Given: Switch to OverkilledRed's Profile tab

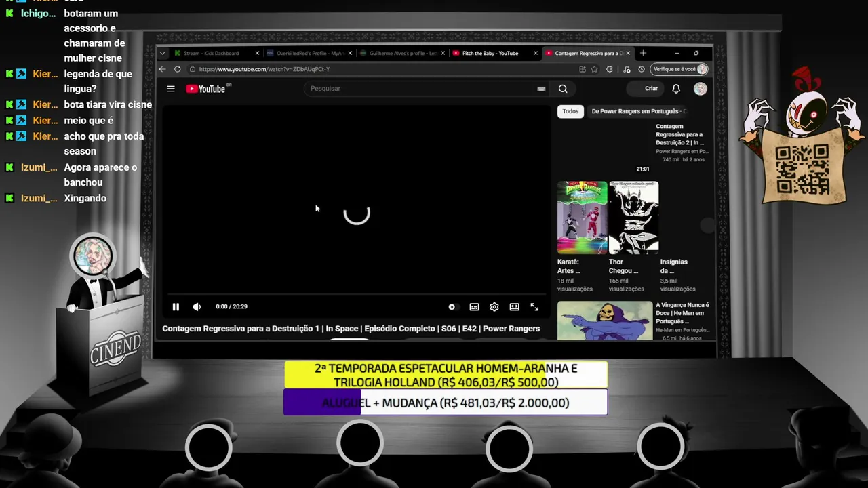Looking at the screenshot, I should [x=309, y=53].
